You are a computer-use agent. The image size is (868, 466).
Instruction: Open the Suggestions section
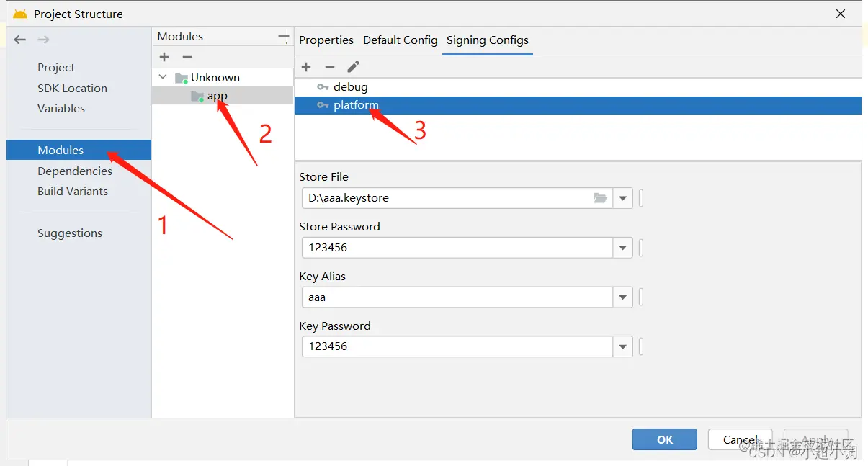pos(70,233)
